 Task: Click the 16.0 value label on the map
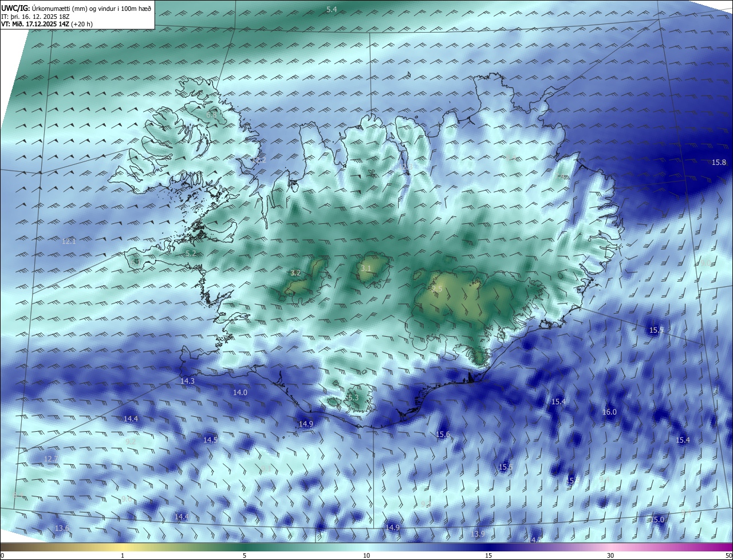click(x=609, y=412)
